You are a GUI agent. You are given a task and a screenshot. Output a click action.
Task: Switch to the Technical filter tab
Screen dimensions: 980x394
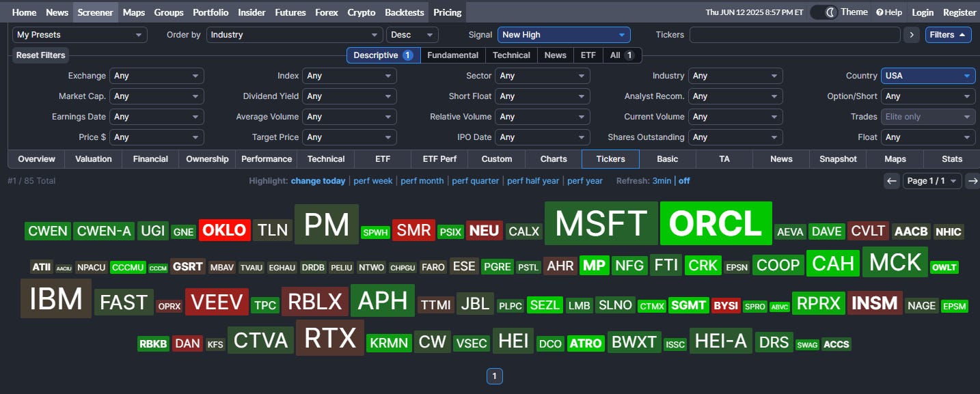[511, 55]
